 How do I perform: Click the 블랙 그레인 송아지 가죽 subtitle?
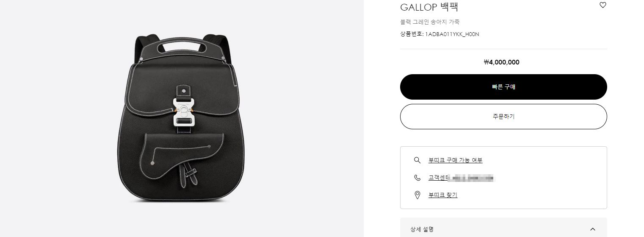[430, 22]
